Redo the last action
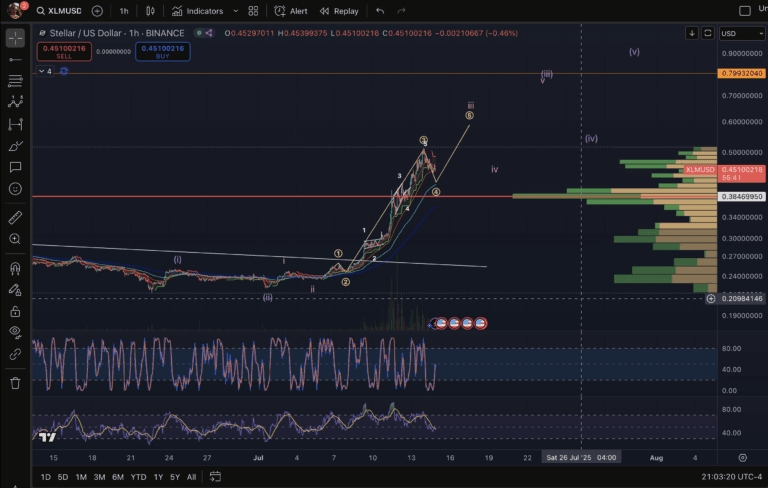 [x=401, y=11]
